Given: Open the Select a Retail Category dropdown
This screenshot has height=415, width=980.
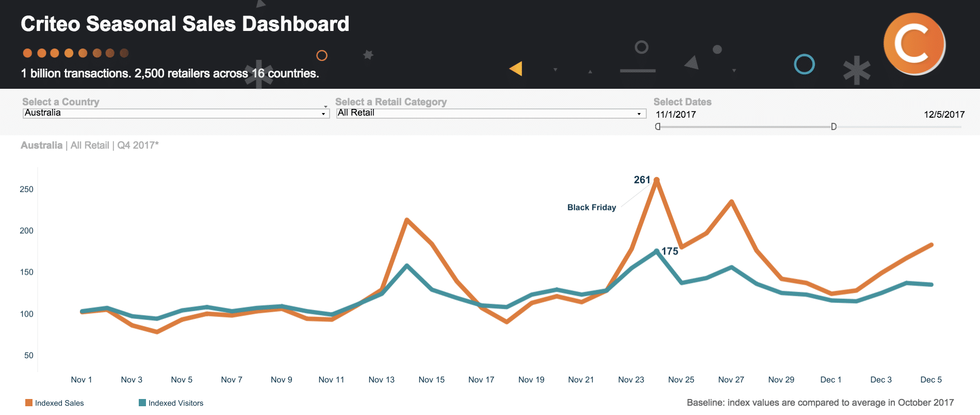Looking at the screenshot, I should tap(491, 113).
